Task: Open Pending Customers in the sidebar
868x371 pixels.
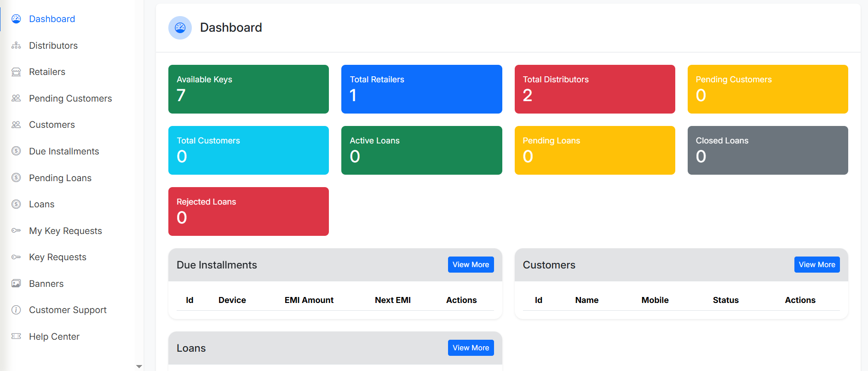Action: pyautogui.click(x=70, y=98)
